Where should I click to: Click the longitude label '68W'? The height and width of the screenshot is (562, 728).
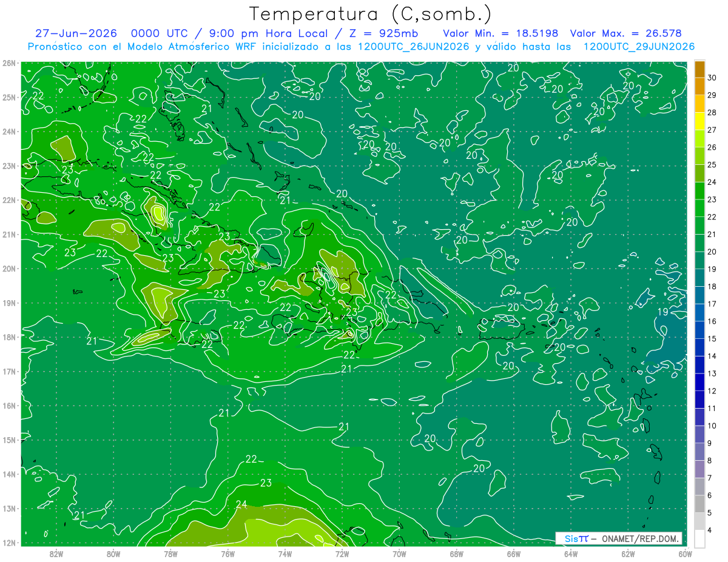456,554
